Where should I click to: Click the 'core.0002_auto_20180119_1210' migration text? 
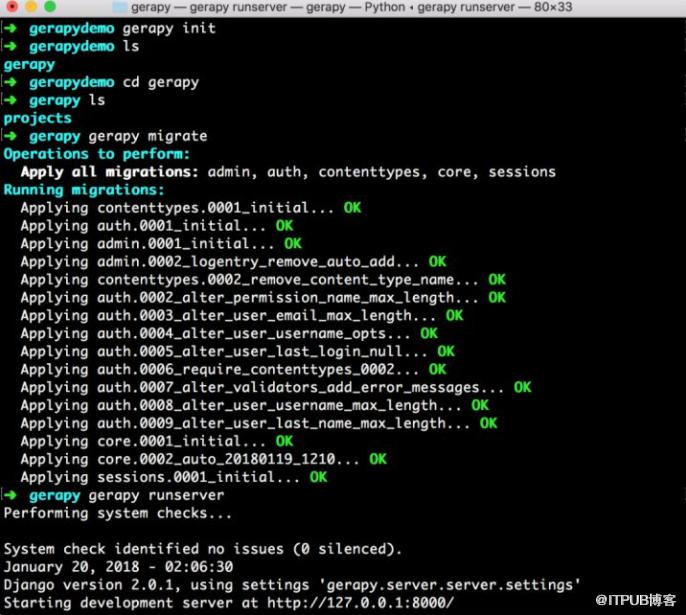coord(216,459)
